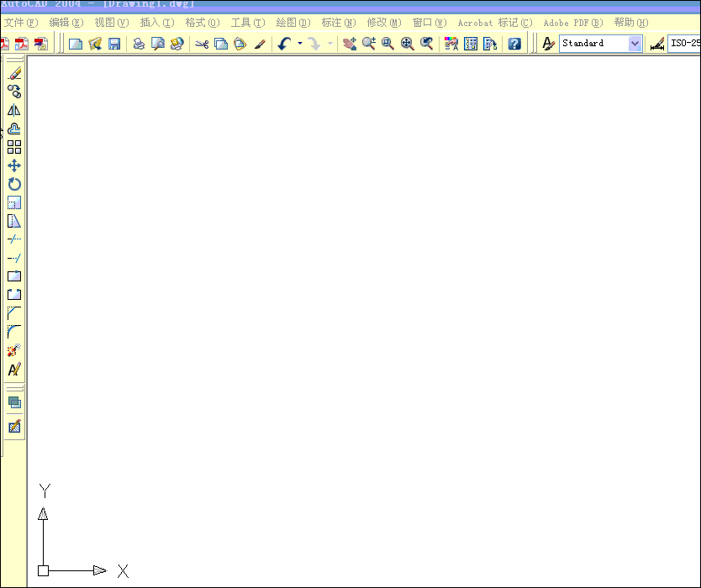
Task: Click the Draw Order icon
Action: pos(14,402)
